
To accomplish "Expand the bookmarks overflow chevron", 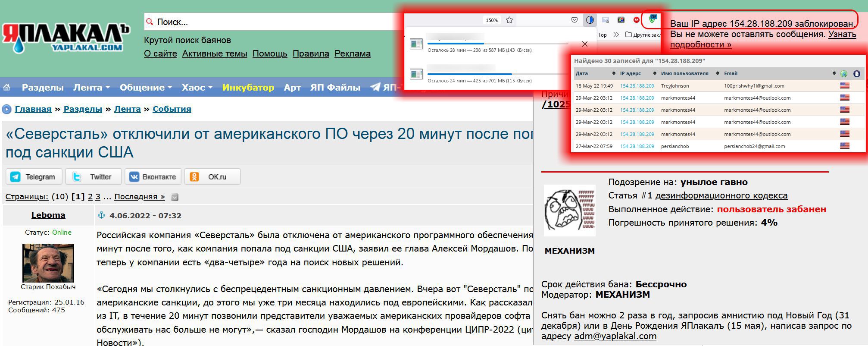I will click(616, 35).
